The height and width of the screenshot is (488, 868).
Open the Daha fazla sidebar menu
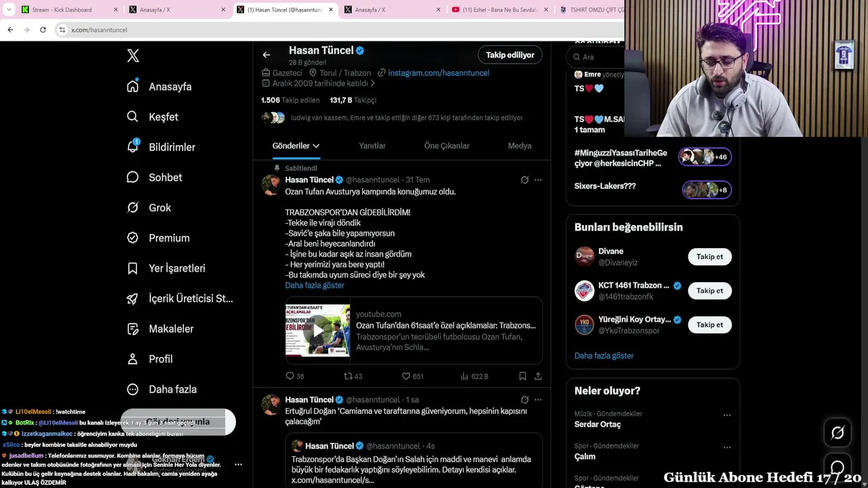[x=163, y=389]
